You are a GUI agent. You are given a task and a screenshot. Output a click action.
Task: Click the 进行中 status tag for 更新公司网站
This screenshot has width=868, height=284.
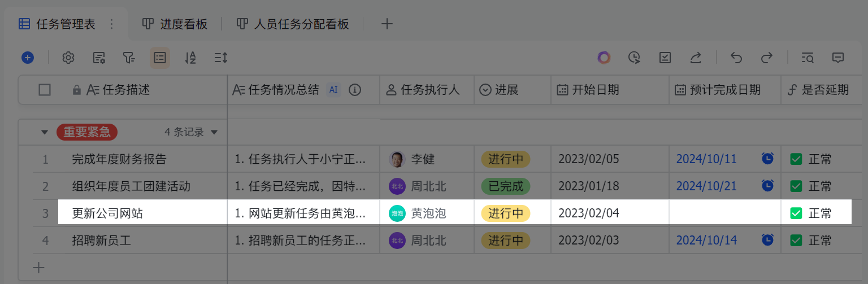pyautogui.click(x=505, y=213)
